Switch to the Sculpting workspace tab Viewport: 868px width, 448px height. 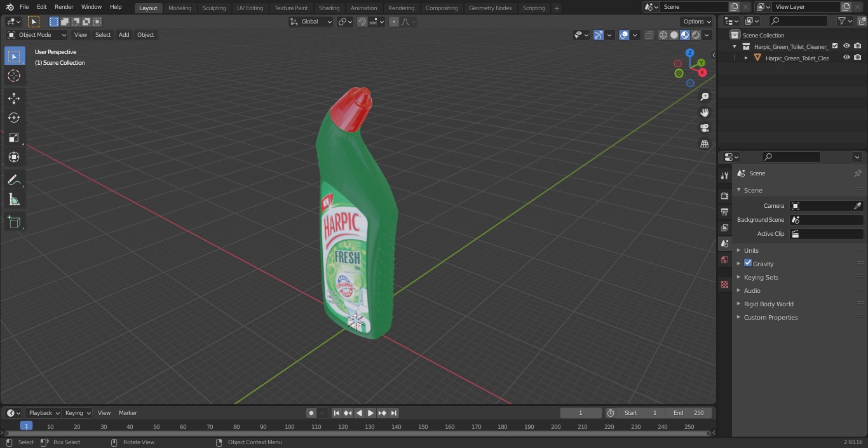(214, 8)
